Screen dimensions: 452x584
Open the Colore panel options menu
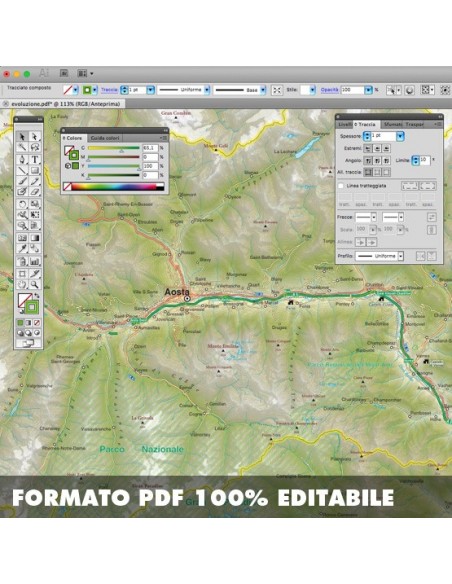click(x=163, y=138)
